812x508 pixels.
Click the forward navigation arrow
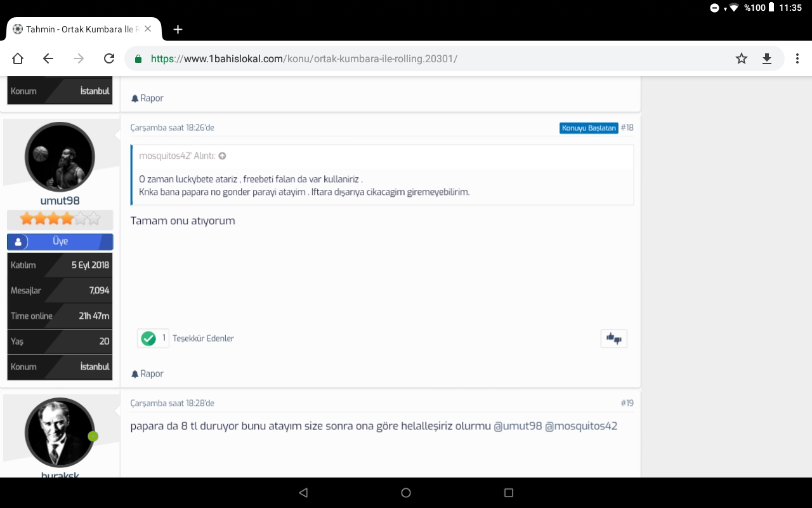click(x=79, y=58)
